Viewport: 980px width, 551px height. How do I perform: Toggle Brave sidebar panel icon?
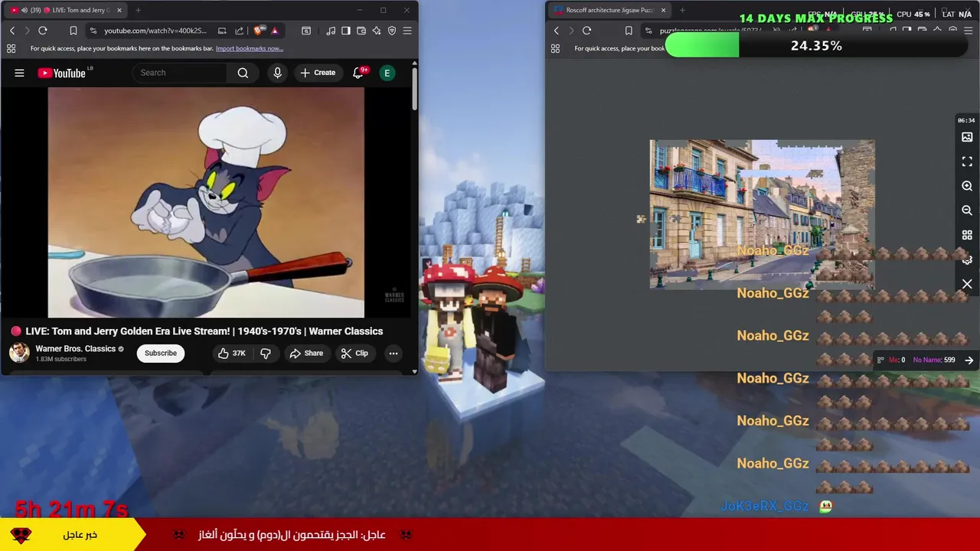coord(346,31)
